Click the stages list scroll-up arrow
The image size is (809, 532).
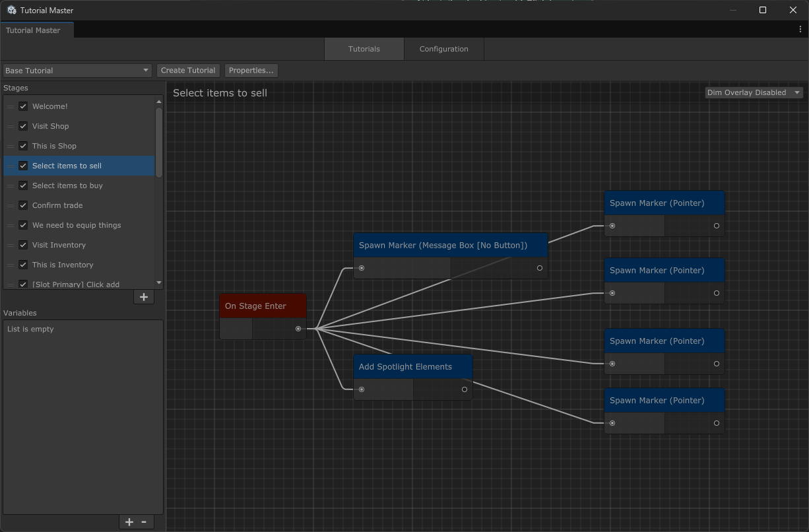coord(158,102)
